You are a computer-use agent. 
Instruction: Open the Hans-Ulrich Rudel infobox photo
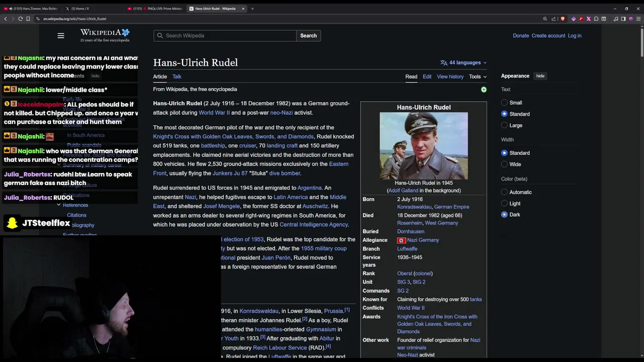424,146
